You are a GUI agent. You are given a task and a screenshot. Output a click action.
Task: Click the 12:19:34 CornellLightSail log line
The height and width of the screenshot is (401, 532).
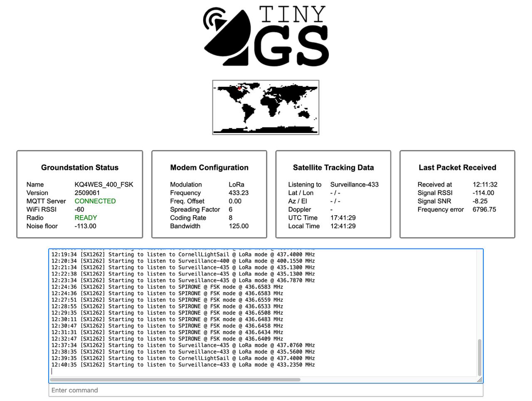pyautogui.click(x=183, y=254)
